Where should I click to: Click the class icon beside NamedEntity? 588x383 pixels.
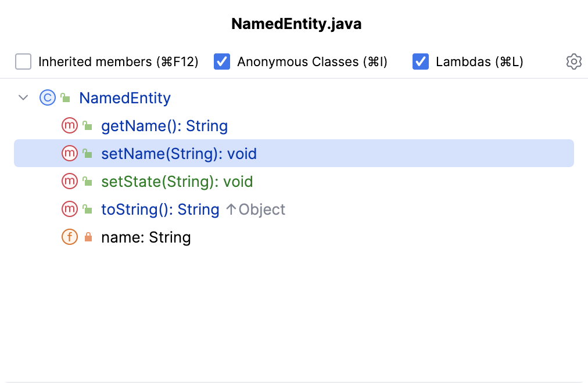pyautogui.click(x=47, y=97)
